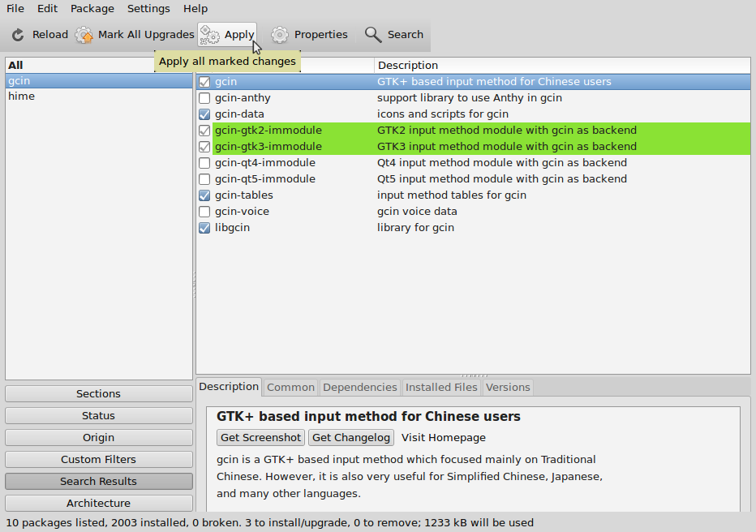Toggle the gcin-gtk2-immodule checkbox
Image resolution: width=756 pixels, height=532 pixels.
[204, 131]
